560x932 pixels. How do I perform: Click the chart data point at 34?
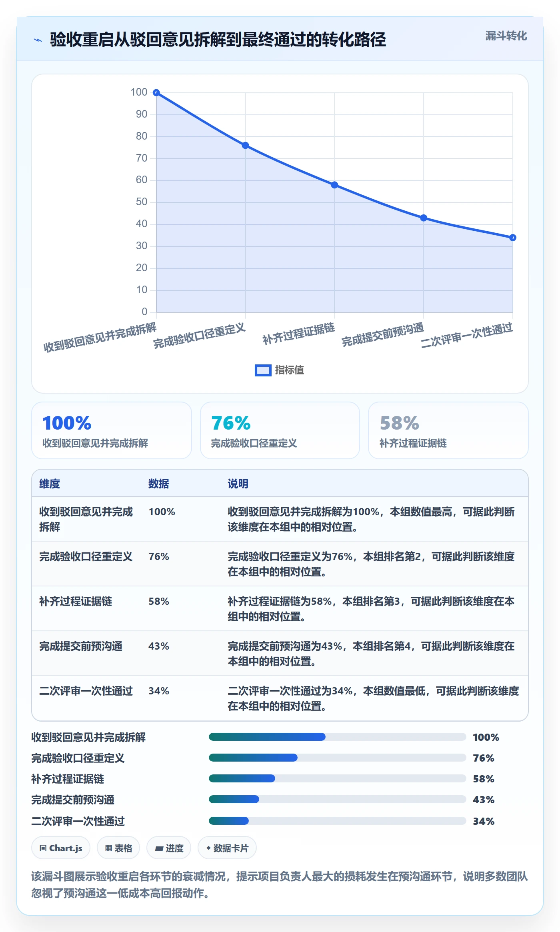click(513, 238)
